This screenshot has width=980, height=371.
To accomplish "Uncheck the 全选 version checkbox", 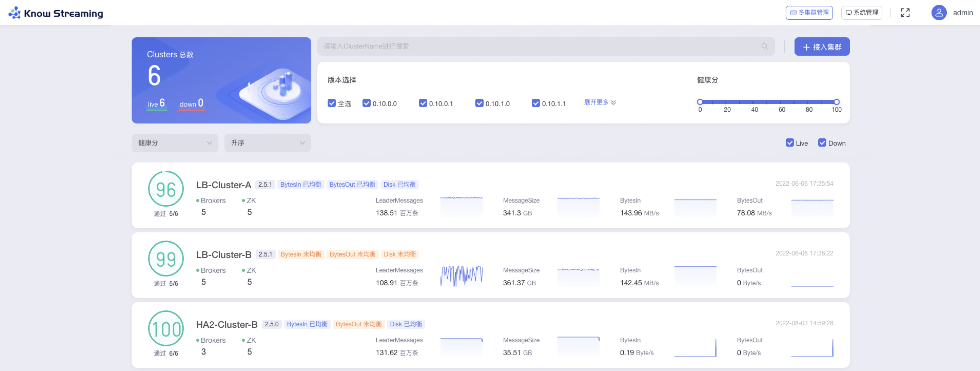I will point(331,103).
